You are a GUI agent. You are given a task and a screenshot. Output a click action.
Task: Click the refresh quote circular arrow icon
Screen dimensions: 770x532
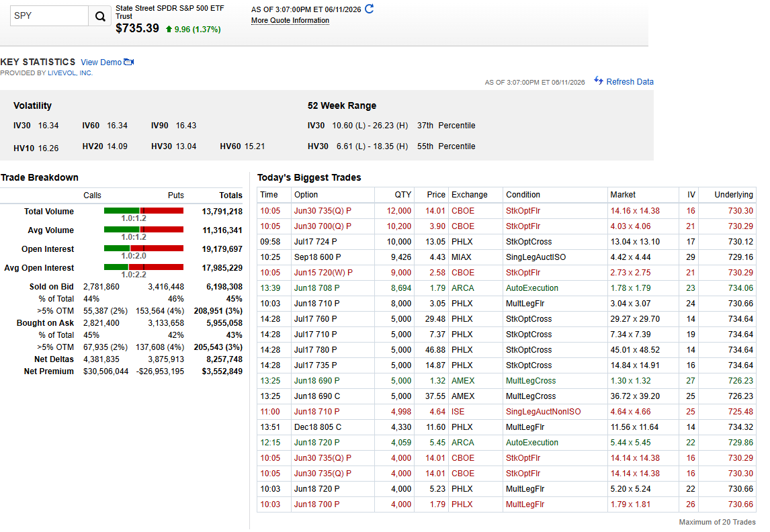coord(370,9)
